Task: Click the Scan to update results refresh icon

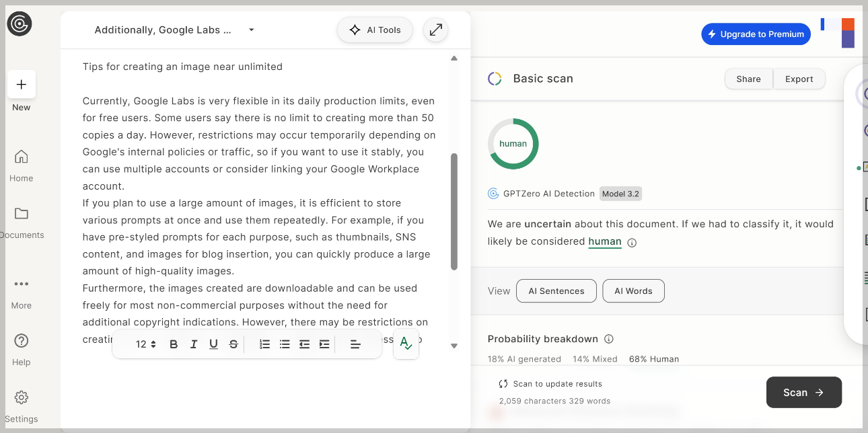Action: [503, 384]
